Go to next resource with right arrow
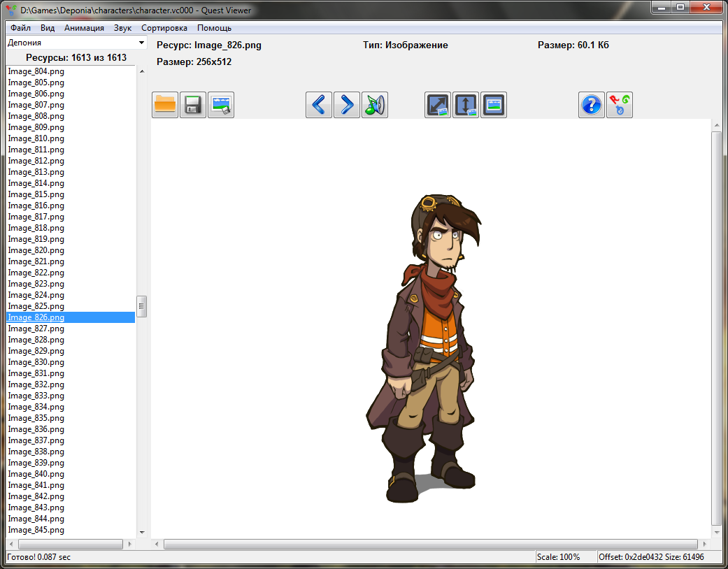The image size is (728, 569). click(347, 105)
